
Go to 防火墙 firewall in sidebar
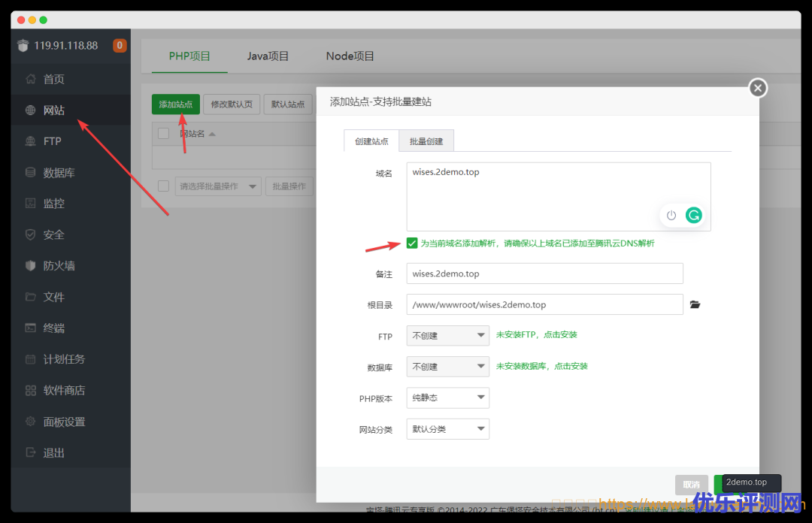pyautogui.click(x=59, y=266)
